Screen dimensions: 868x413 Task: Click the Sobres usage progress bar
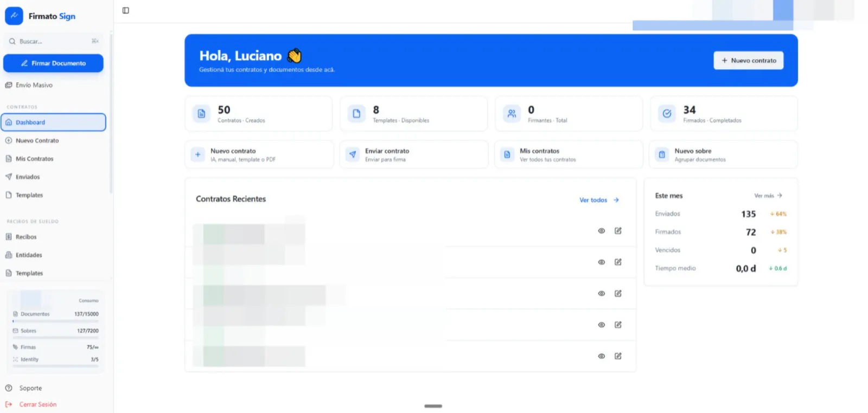click(x=56, y=338)
